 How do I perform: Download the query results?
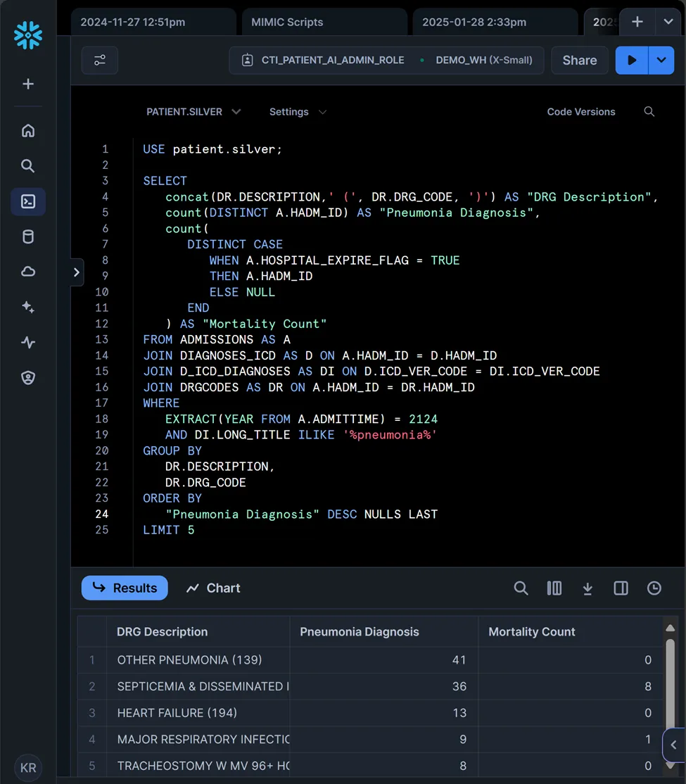tap(587, 588)
